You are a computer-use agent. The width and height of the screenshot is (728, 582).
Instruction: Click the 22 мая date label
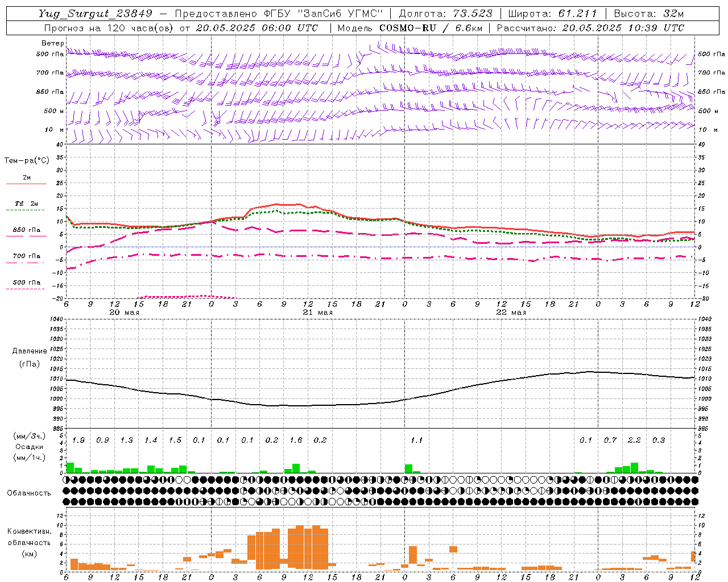click(511, 313)
